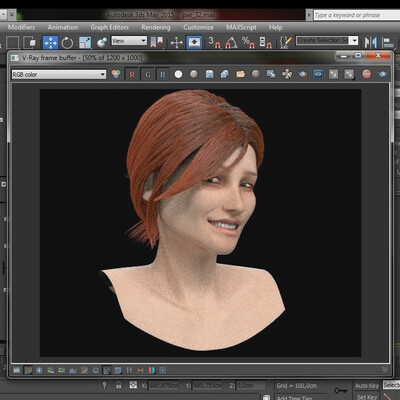
Task: Load image into V-Ray frame buffer
Action: coord(240,74)
